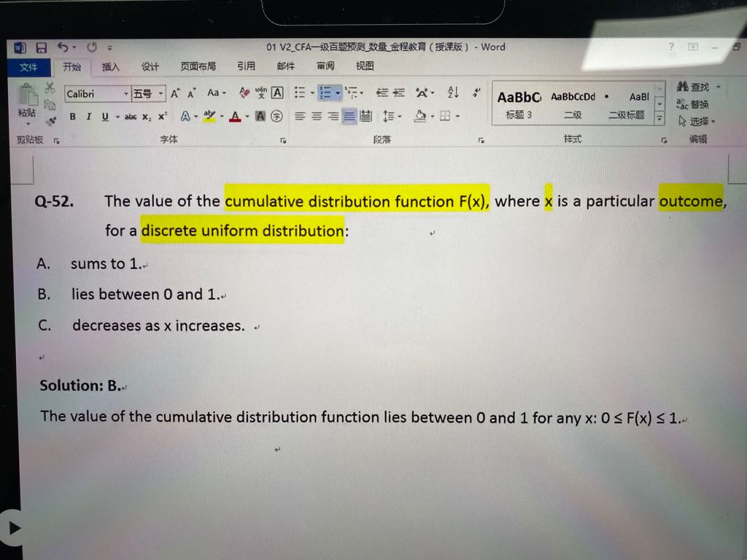The image size is (747, 560).
Task: Toggle justify alignment
Action: [x=349, y=116]
